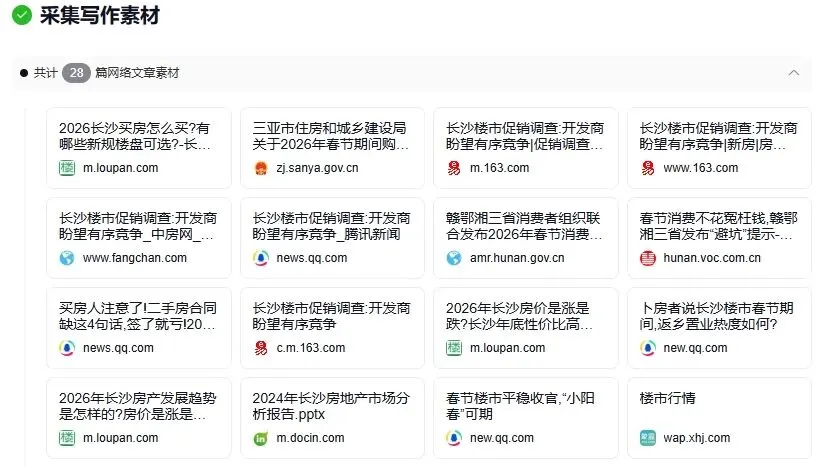Click the Tencent icon on the 腾讯新闻 card

[x=261, y=258]
